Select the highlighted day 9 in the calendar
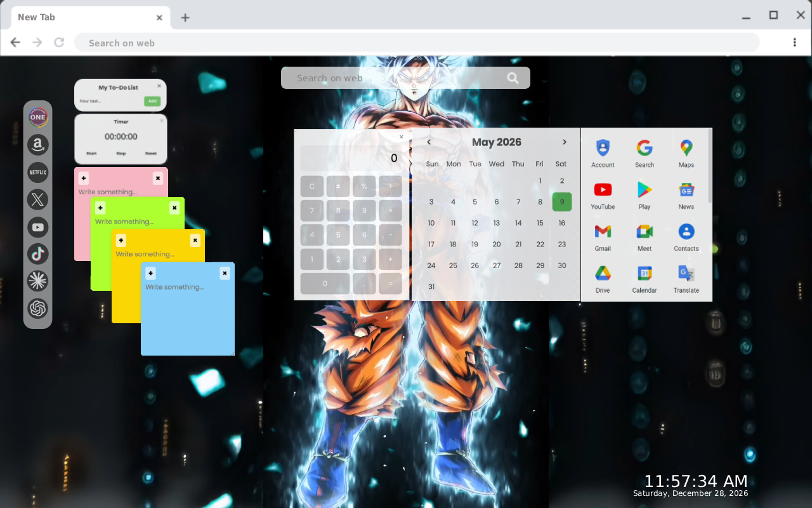The height and width of the screenshot is (508, 812). 562,202
